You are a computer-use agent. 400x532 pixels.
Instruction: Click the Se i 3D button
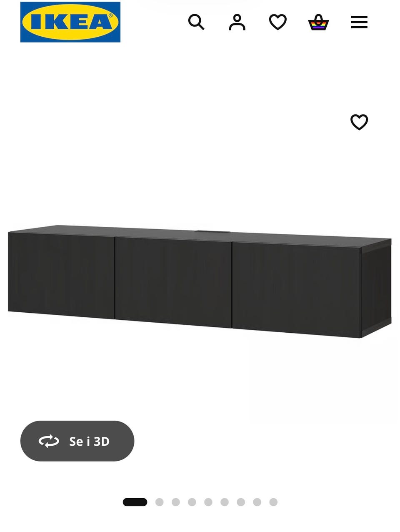point(77,441)
